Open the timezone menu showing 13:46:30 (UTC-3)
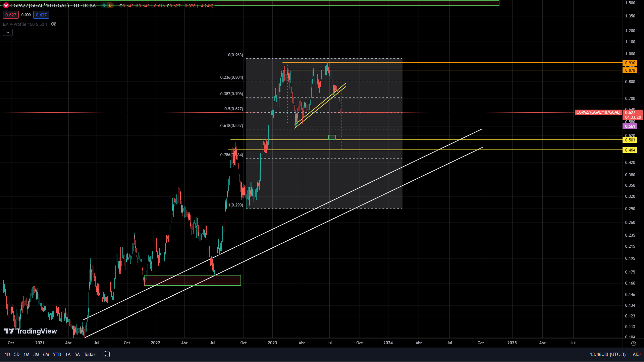 point(608,354)
